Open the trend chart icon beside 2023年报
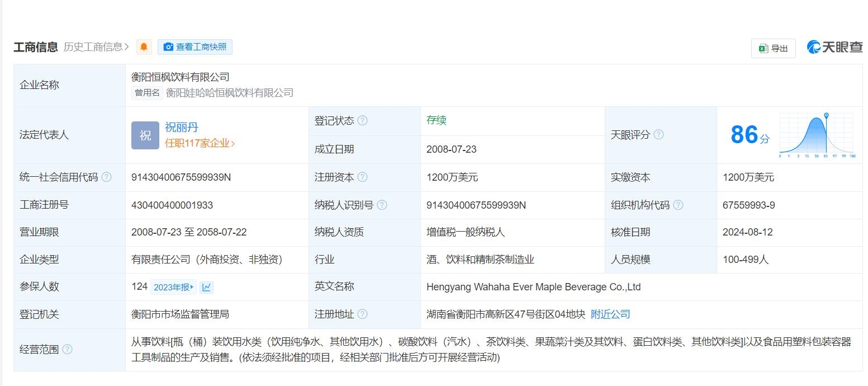 [207, 288]
